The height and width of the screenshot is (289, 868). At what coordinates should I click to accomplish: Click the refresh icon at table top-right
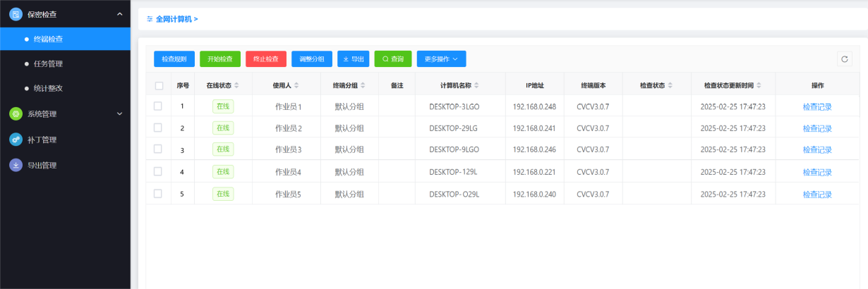(x=845, y=59)
